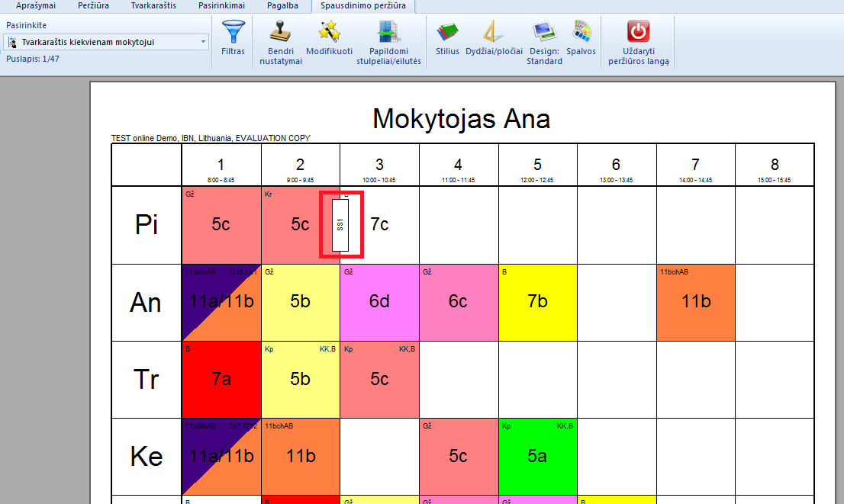Click the SS1 card in red frame
The width and height of the screenshot is (844, 504).
pos(341,224)
